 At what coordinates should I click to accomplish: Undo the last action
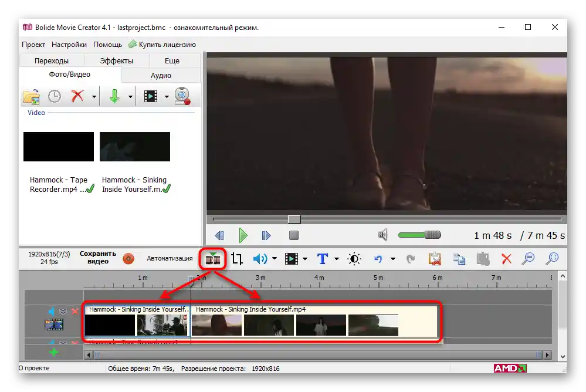(x=378, y=258)
